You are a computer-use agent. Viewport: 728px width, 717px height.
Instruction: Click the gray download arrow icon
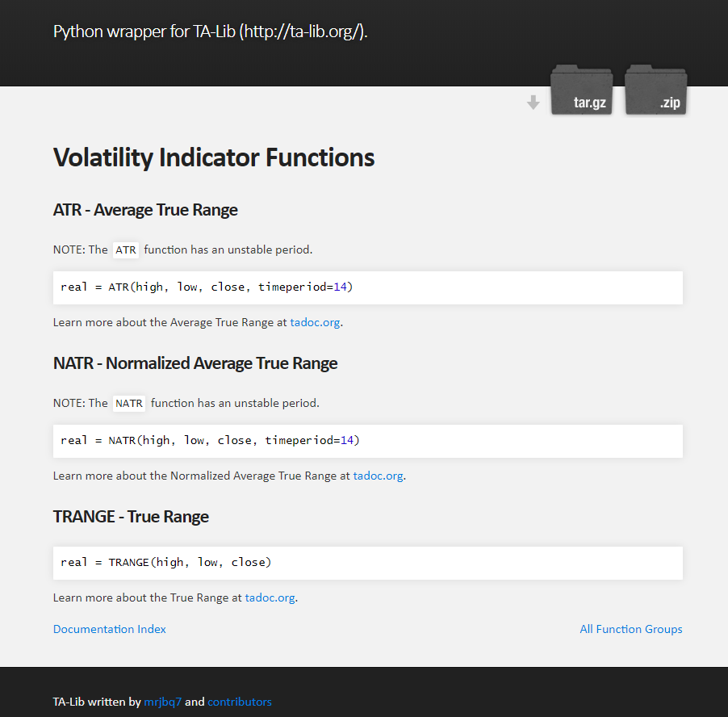click(x=533, y=103)
